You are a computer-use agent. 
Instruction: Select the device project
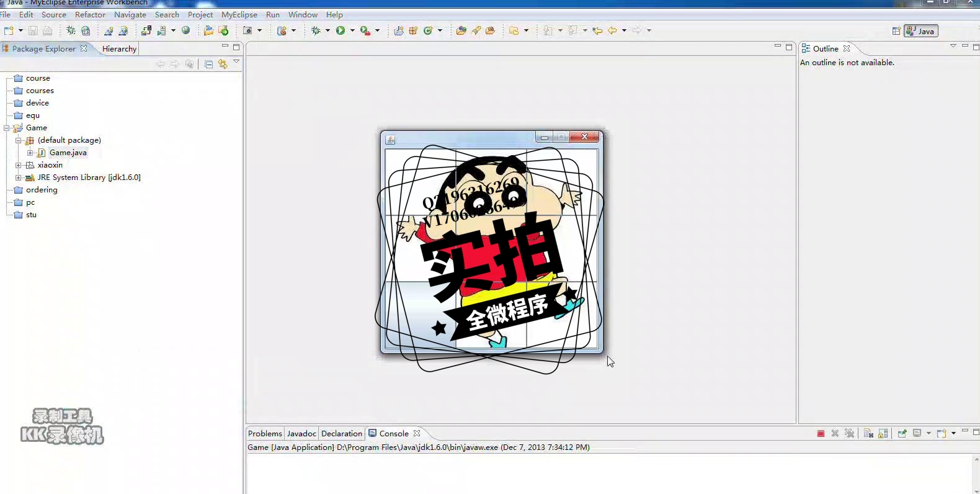37,103
